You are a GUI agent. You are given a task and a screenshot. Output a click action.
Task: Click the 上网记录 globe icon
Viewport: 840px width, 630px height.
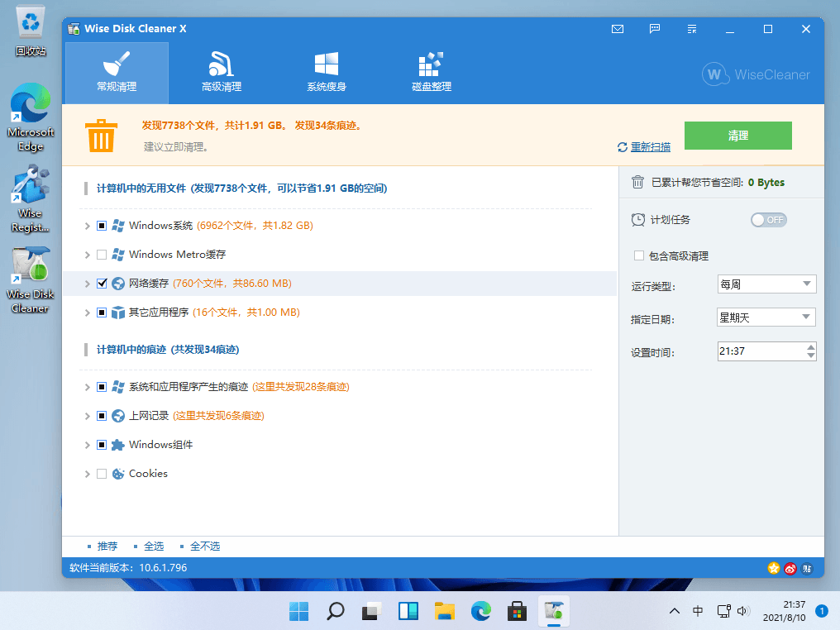118,416
